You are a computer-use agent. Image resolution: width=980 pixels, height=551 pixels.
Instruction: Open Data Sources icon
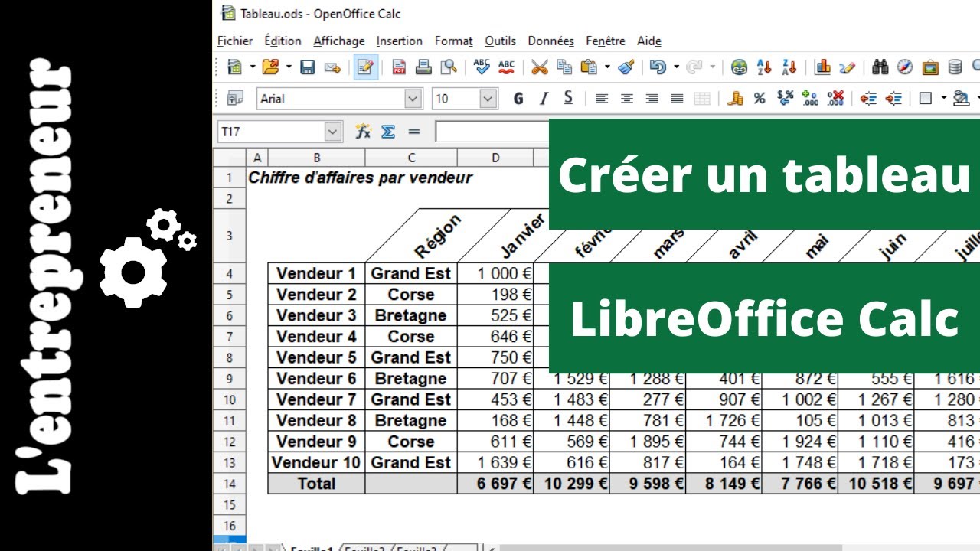click(955, 67)
